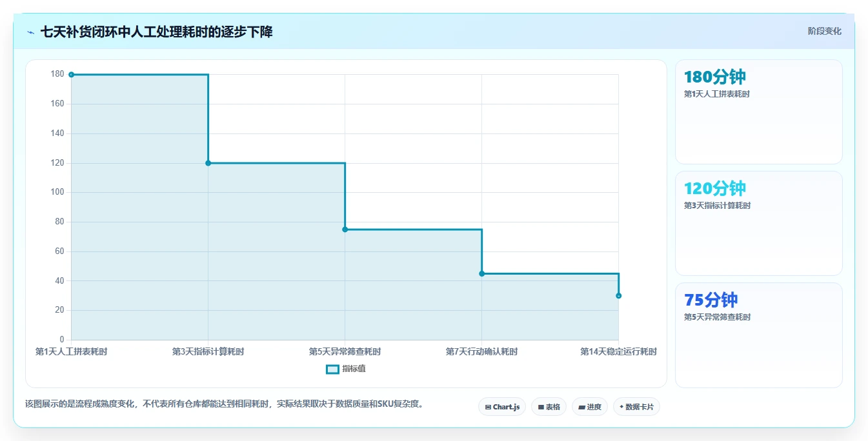Image resolution: width=868 pixels, height=441 pixels.
Task: Click x-axis label 第5天异常筛查耗时
Action: coord(345,351)
